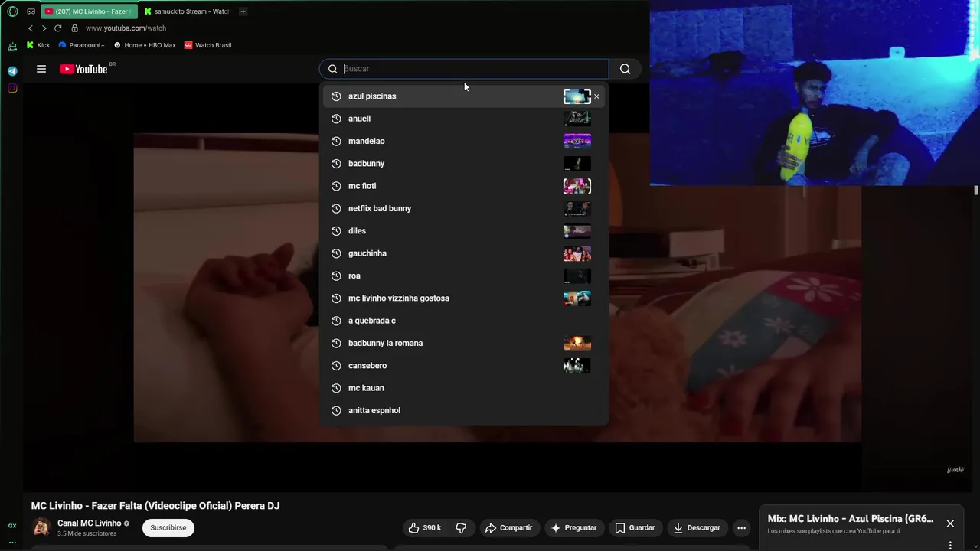980x551 pixels.
Task: Select 'mc fioti' search suggestion
Action: tap(463, 186)
